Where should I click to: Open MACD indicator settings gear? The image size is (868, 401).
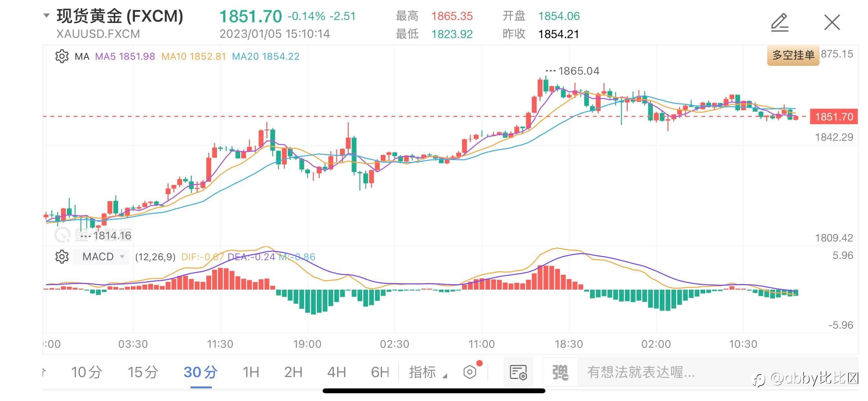[x=62, y=257]
